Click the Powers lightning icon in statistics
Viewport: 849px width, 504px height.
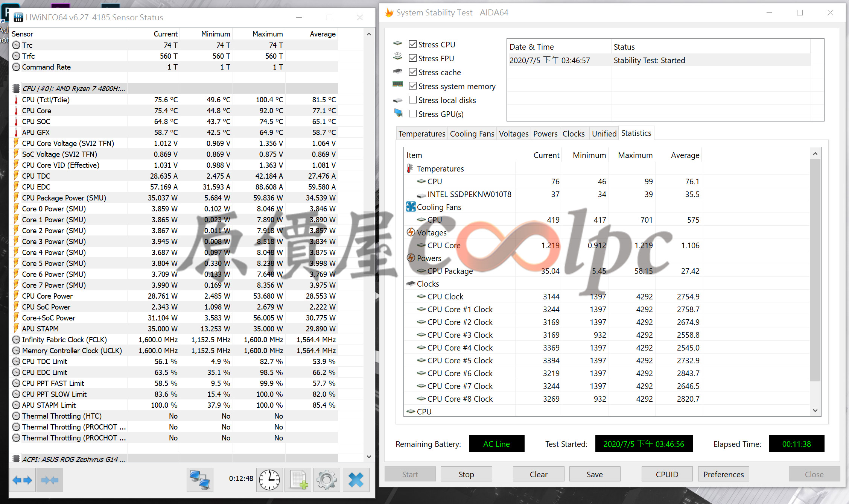tap(411, 258)
